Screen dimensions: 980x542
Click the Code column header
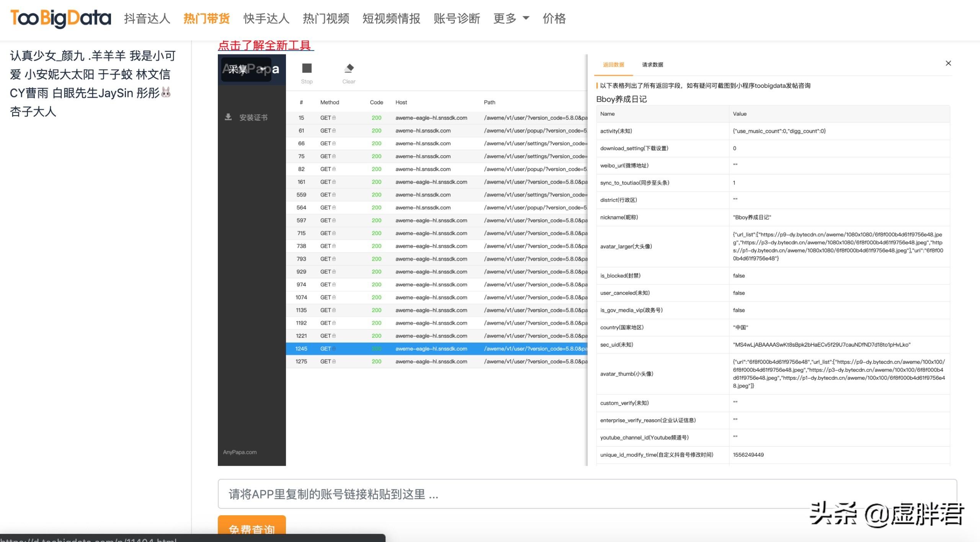pos(376,102)
